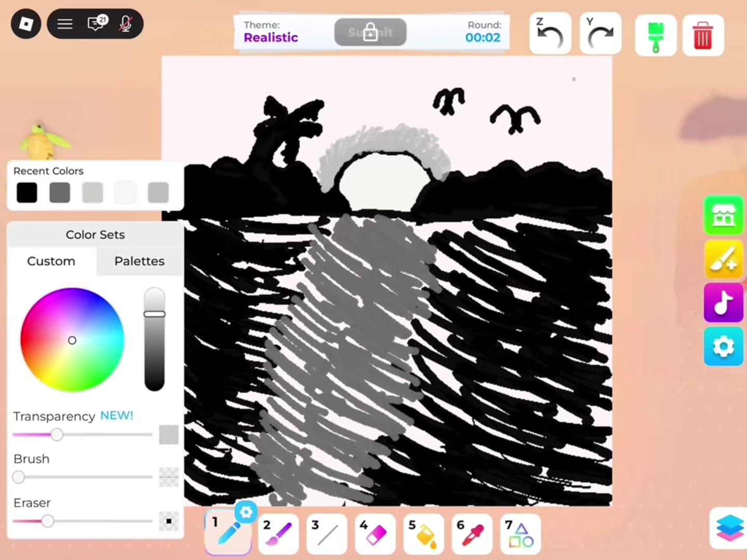This screenshot has width=747, height=560.
Task: Redo the undone stroke
Action: [x=600, y=34]
